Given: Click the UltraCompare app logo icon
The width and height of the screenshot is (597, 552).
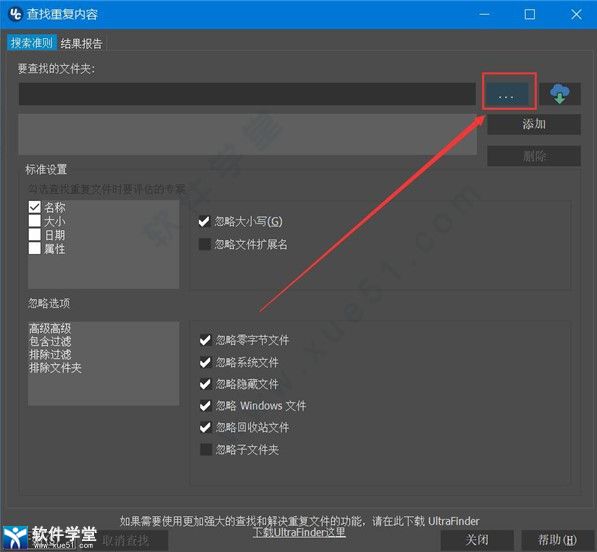Looking at the screenshot, I should (15, 14).
